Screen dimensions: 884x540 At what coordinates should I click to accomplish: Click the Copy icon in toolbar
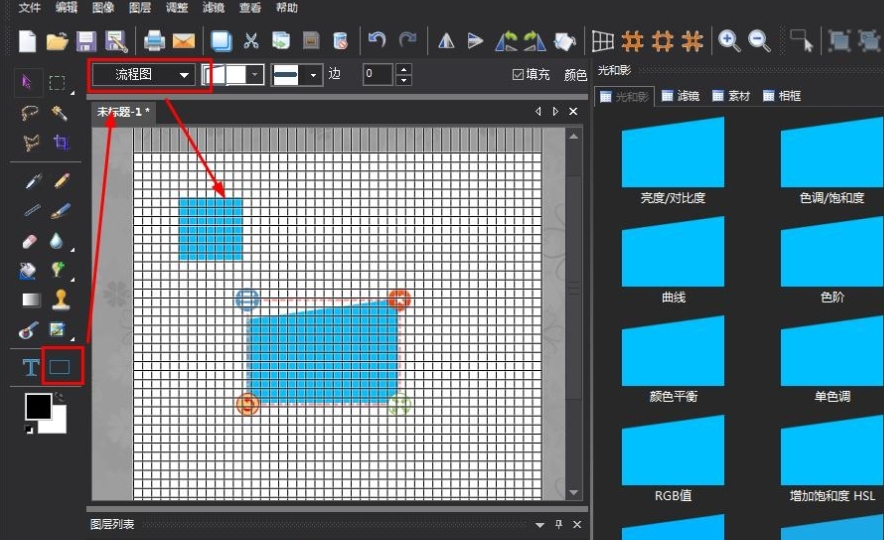(221, 41)
